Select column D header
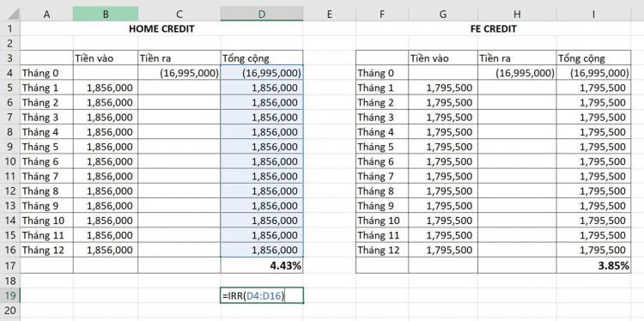644x321 pixels. 262,14
